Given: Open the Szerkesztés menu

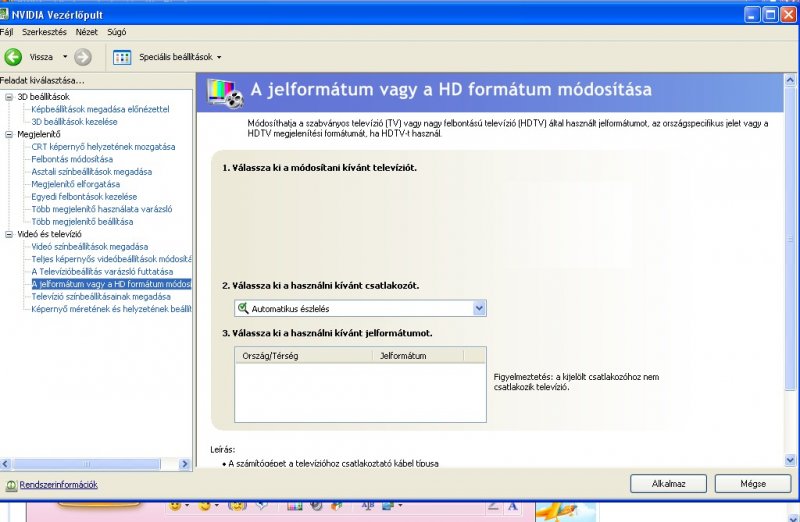Looking at the screenshot, I should click(44, 32).
